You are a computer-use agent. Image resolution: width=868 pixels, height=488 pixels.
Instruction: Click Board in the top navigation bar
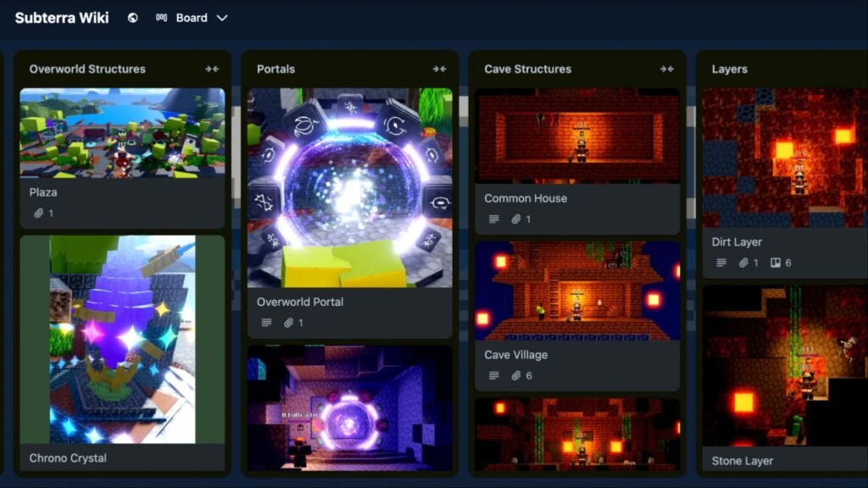192,17
